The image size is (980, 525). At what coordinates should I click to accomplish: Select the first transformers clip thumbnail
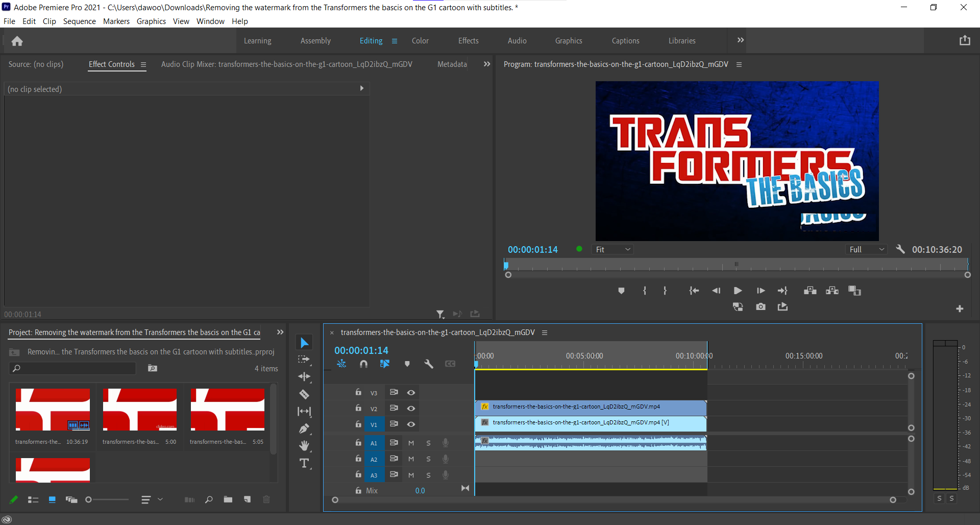pos(52,409)
